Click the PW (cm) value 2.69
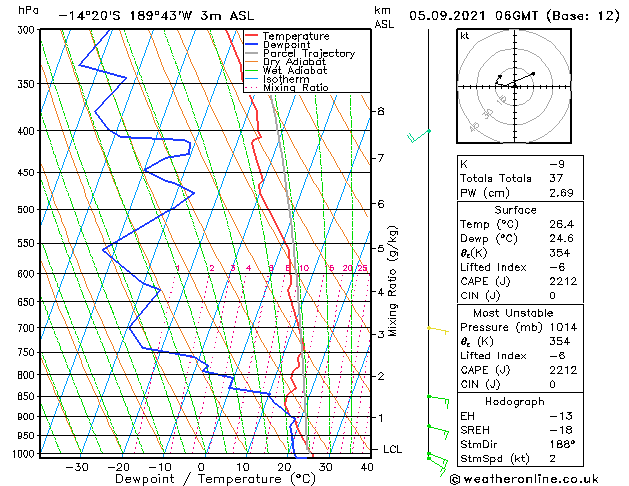Screen dimensions: 629x486 click(x=561, y=193)
